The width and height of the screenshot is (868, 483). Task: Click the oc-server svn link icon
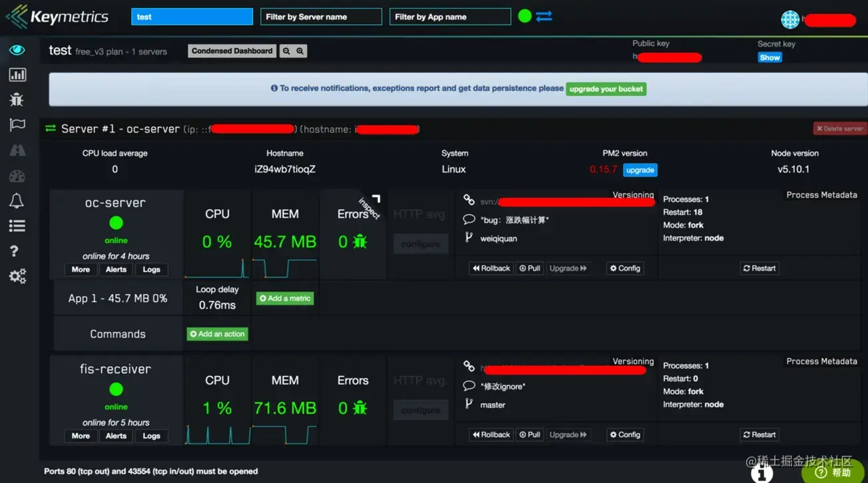pos(469,200)
